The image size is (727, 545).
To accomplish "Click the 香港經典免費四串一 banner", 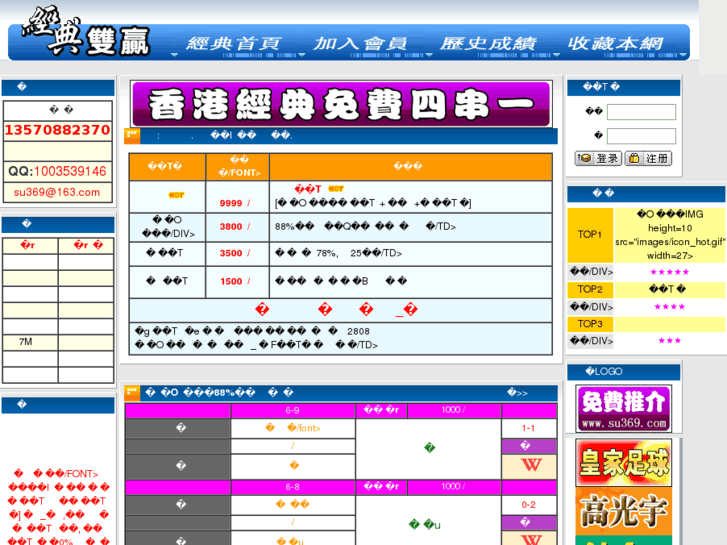I will pos(341,104).
